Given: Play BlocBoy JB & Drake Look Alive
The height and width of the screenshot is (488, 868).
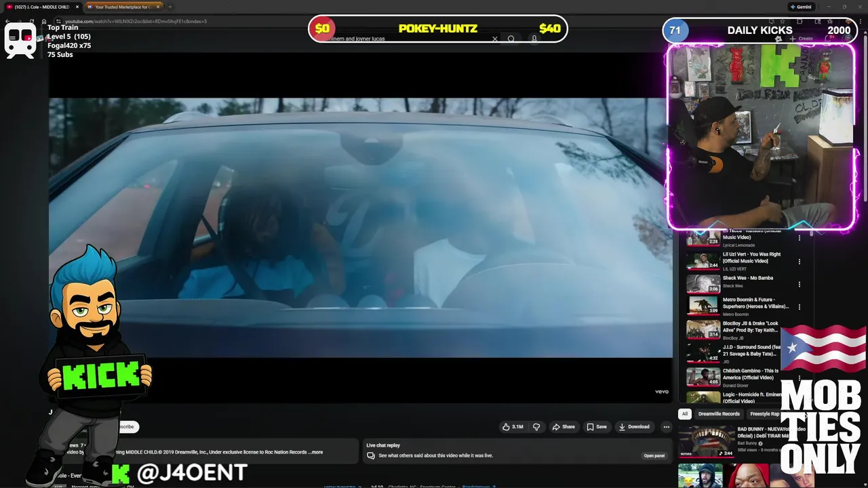Looking at the screenshot, I should pyautogui.click(x=750, y=327).
